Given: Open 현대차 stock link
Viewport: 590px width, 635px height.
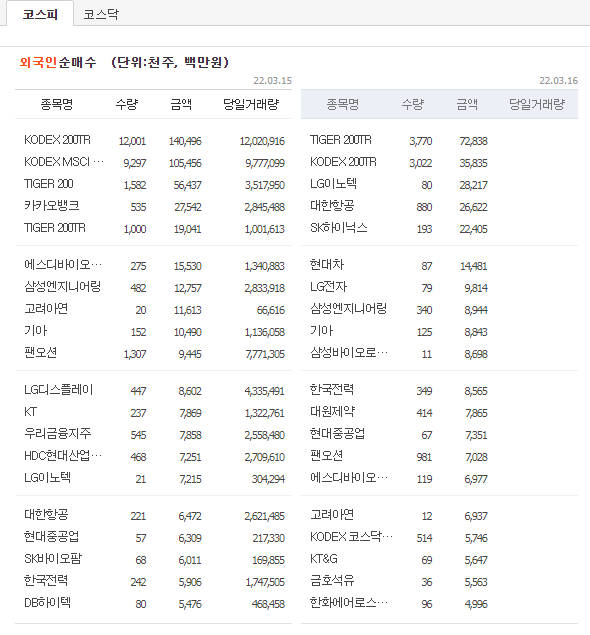Looking at the screenshot, I should [327, 265].
